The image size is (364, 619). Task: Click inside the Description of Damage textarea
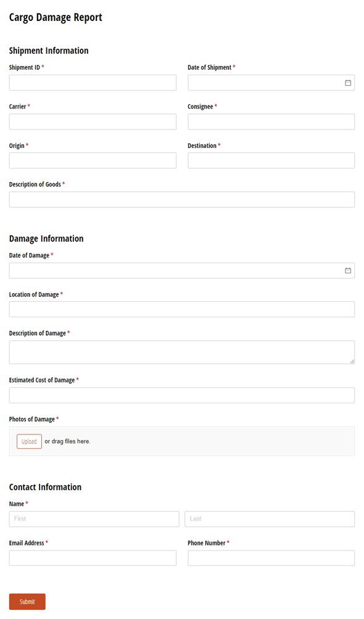[x=182, y=352]
